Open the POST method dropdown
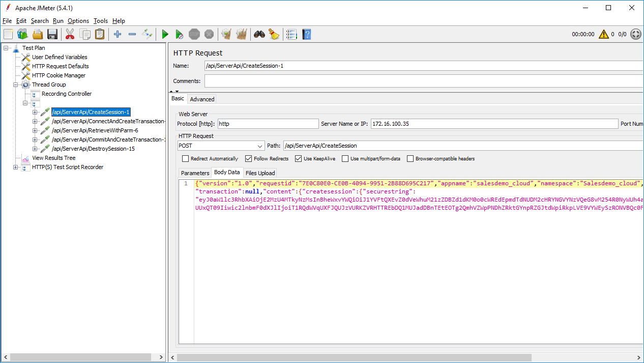Image resolution: width=644 pixels, height=363 pixels. click(x=221, y=146)
